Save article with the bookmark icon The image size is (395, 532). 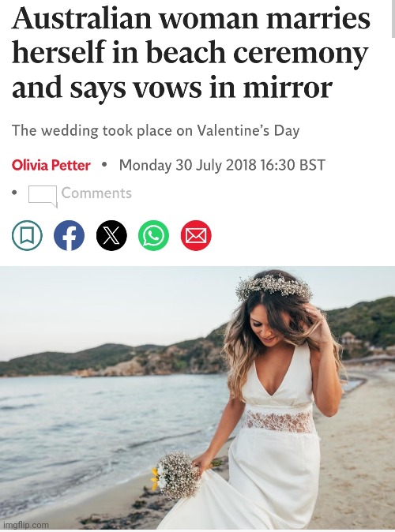click(27, 235)
